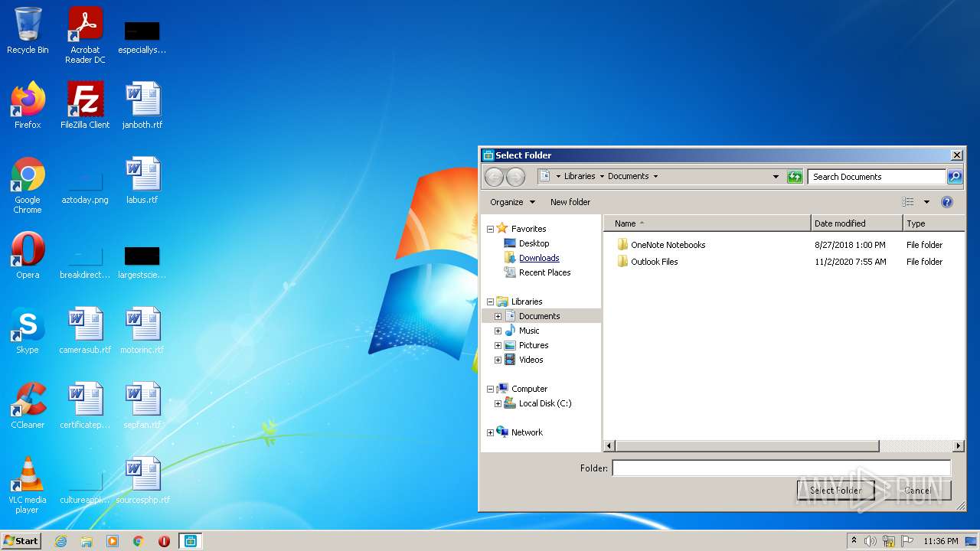Click the Forward navigation arrow in dialog
This screenshot has width=980, height=551.
pyautogui.click(x=516, y=177)
